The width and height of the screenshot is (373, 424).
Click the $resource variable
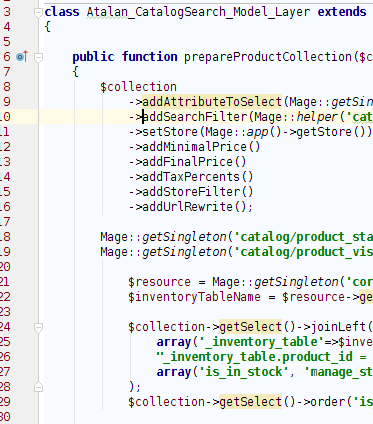pyautogui.click(x=159, y=282)
